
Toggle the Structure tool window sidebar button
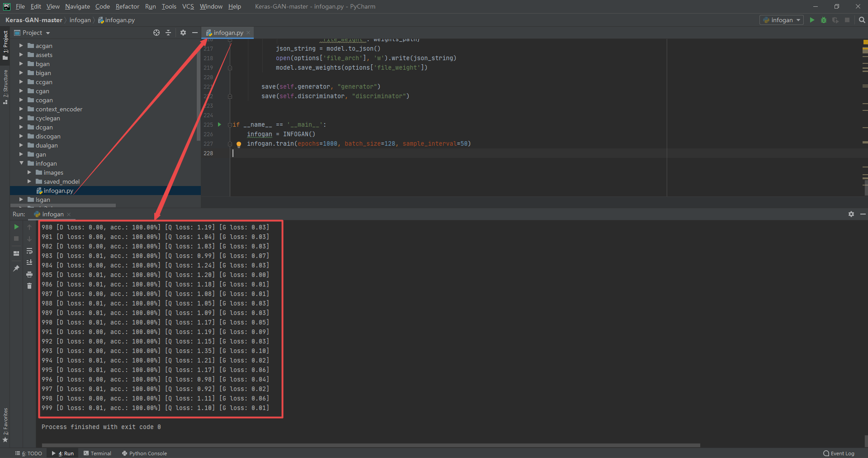tap(5, 87)
